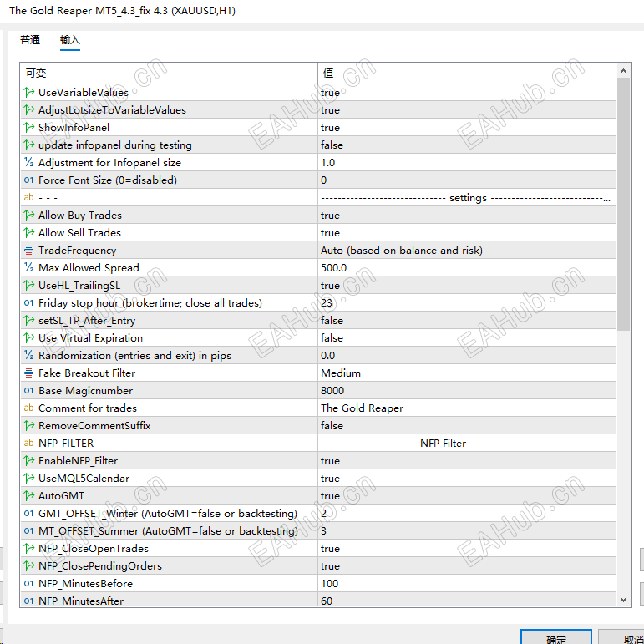Click the EnableNFP_Filter boolean icon
Viewport: 644px width, 644px height.
click(28, 461)
